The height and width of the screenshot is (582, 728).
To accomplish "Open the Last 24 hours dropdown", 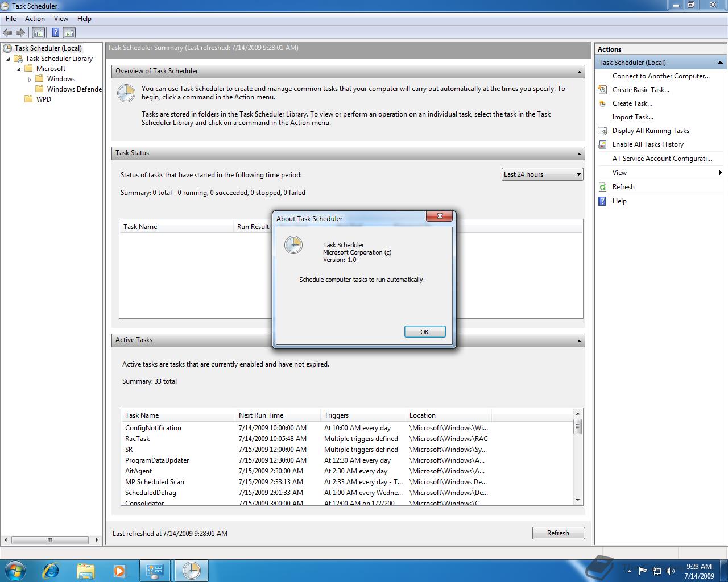I will point(542,174).
